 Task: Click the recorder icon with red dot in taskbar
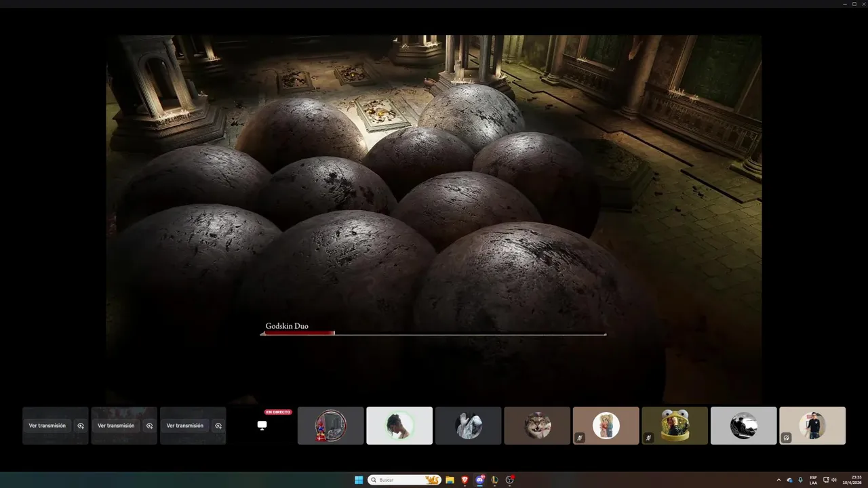click(510, 480)
